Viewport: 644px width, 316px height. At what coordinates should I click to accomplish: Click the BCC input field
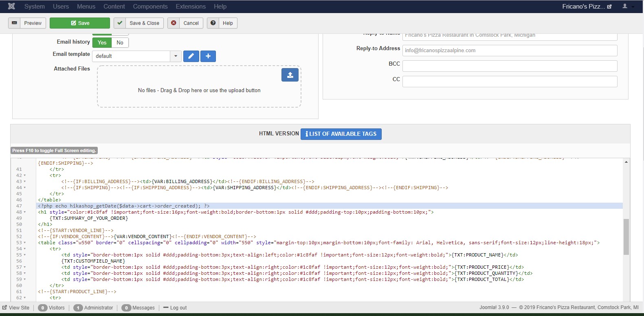point(510,66)
